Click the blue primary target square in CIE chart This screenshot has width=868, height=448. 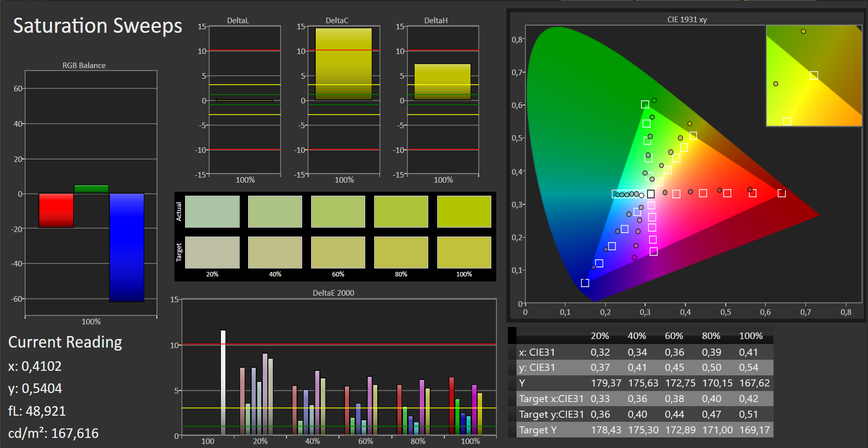click(585, 283)
